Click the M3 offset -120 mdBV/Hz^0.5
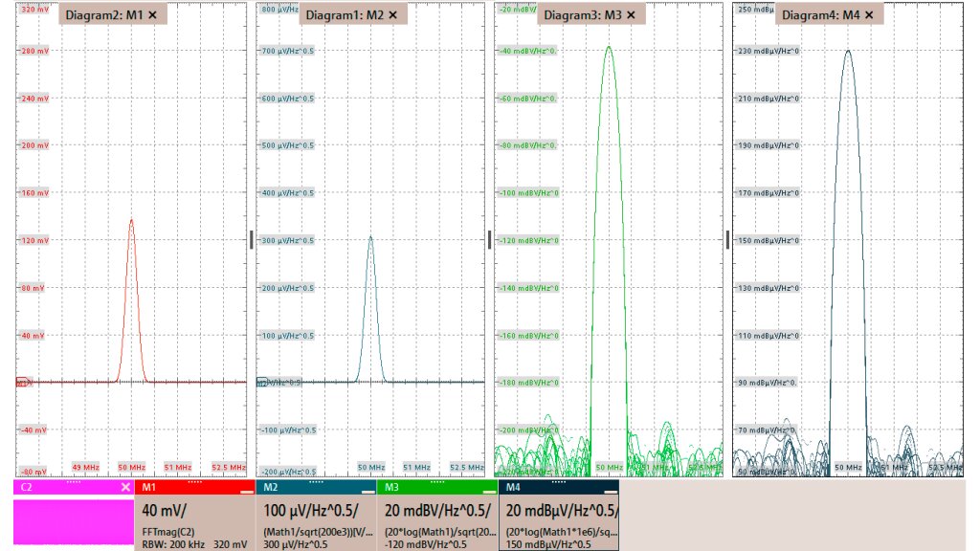Viewport: 980px width, 551px height. (x=426, y=544)
